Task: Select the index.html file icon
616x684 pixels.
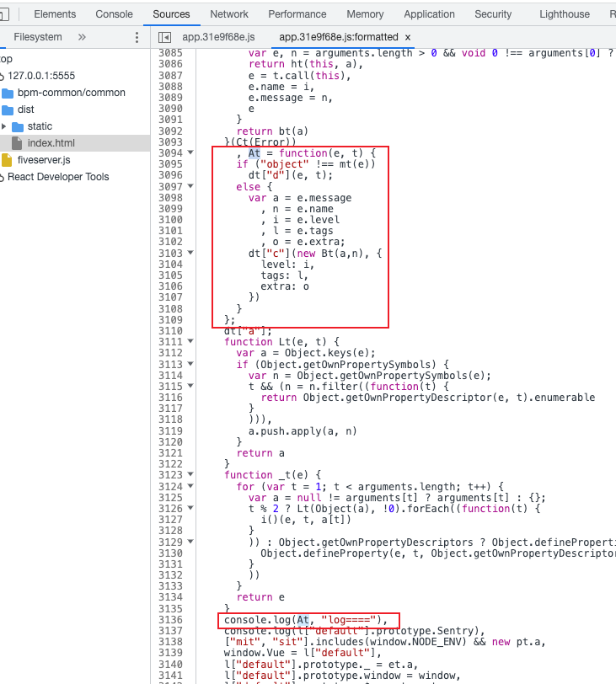Action: click(x=17, y=143)
